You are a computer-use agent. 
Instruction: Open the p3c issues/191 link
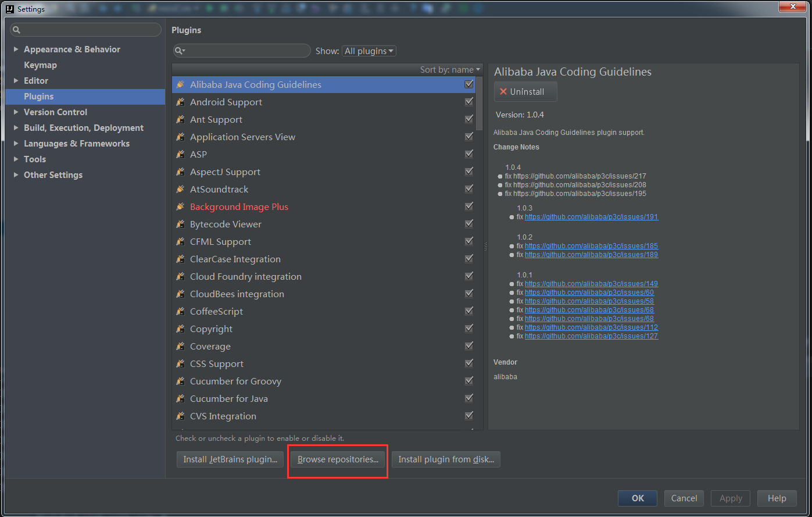click(x=591, y=217)
